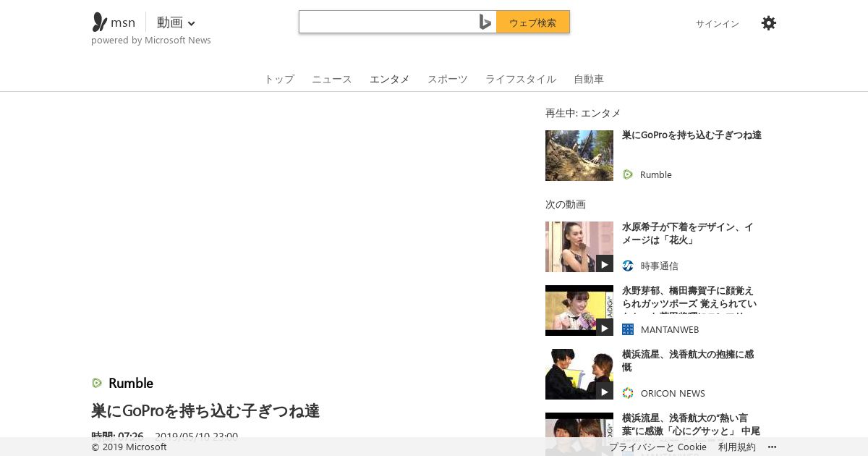Click the Rumble provider name below the player
The height and width of the screenshot is (456, 868).
click(131, 383)
